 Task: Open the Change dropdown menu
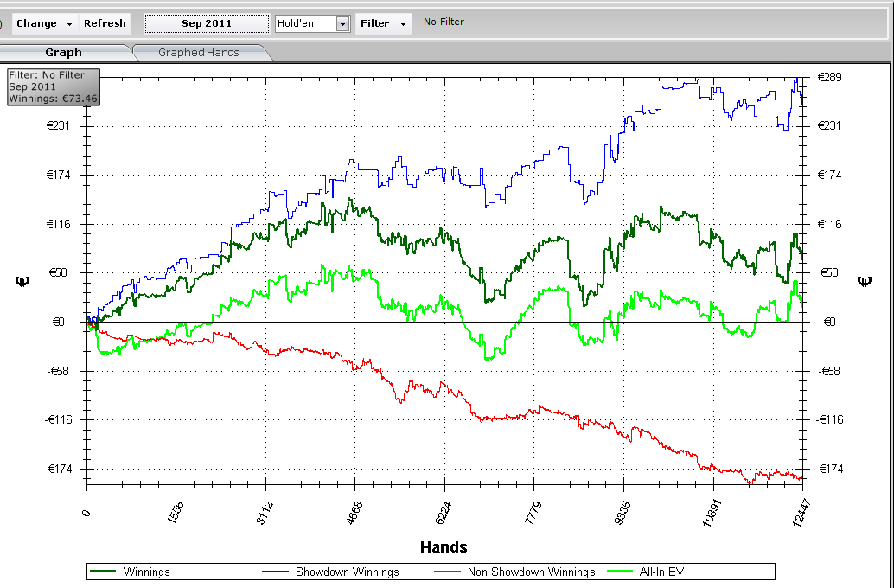(44, 23)
